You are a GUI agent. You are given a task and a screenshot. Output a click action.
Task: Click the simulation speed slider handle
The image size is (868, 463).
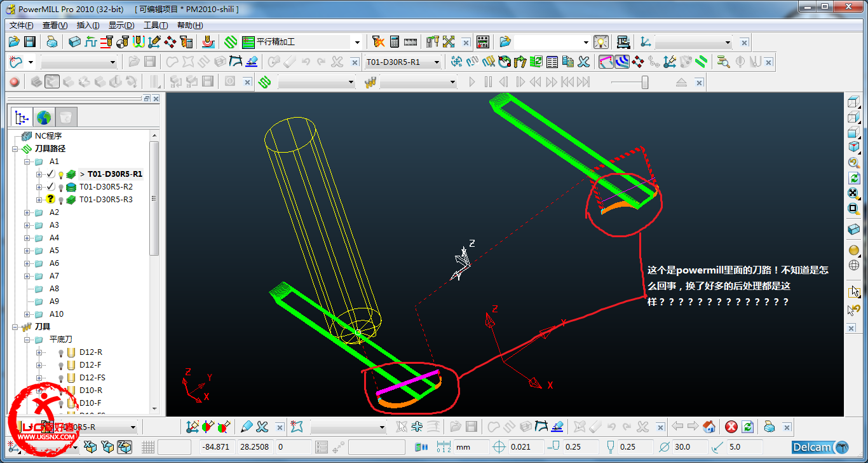pyautogui.click(x=645, y=82)
